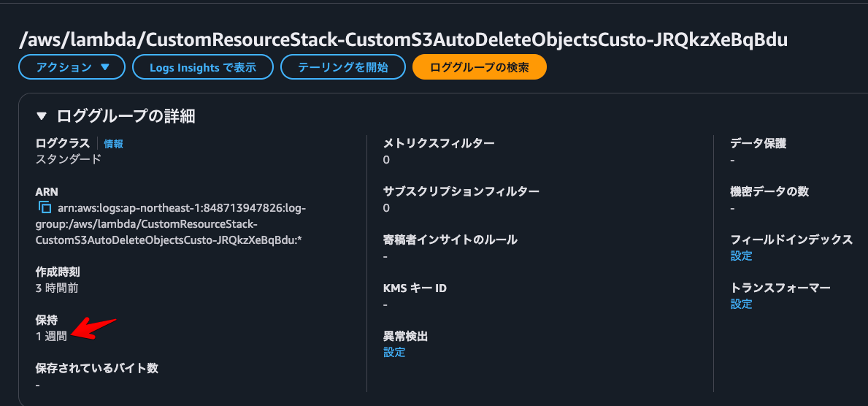Image resolution: width=868 pixels, height=406 pixels.
Task: Start tailing with テーリングを開始 button
Action: tap(343, 68)
